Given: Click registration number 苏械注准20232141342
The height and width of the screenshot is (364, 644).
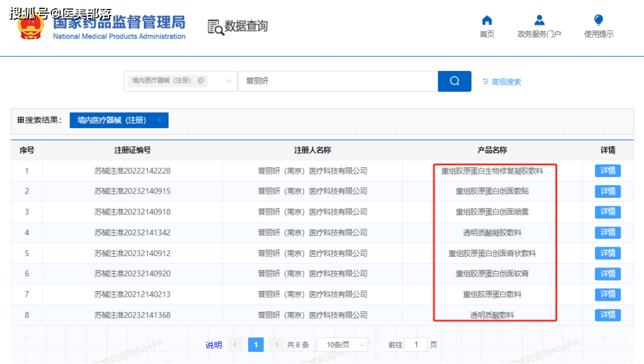Looking at the screenshot, I should 132,233.
